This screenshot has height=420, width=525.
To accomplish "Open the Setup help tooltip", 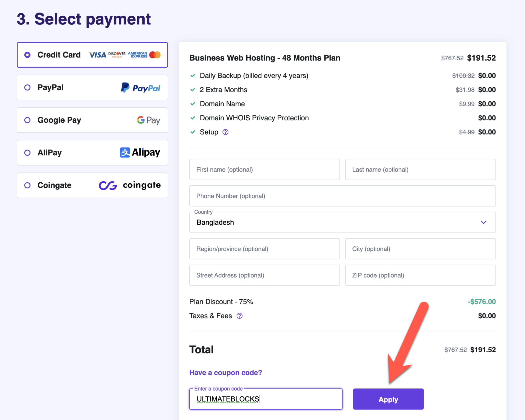I will coord(225,132).
